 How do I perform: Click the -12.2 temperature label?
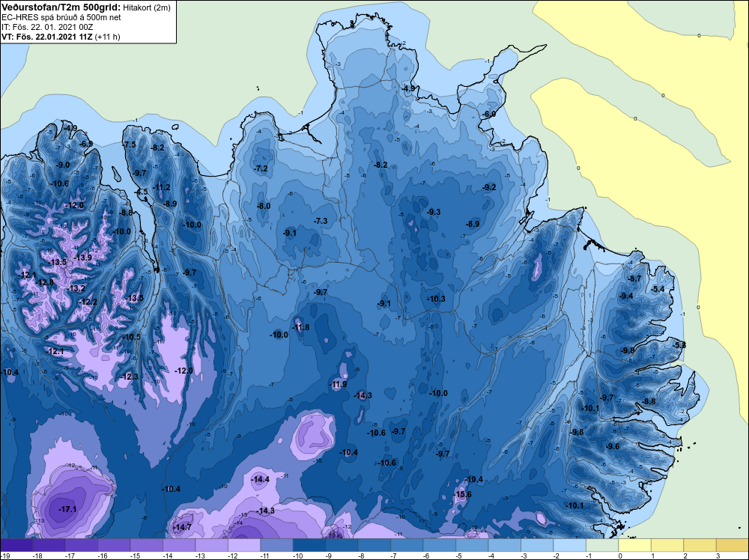[88, 302]
